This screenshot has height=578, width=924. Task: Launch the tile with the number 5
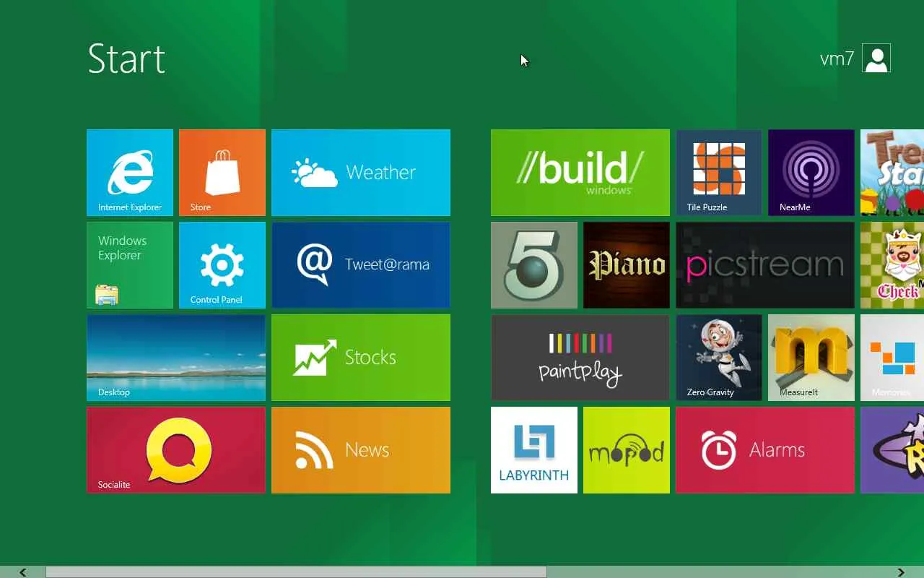534,265
